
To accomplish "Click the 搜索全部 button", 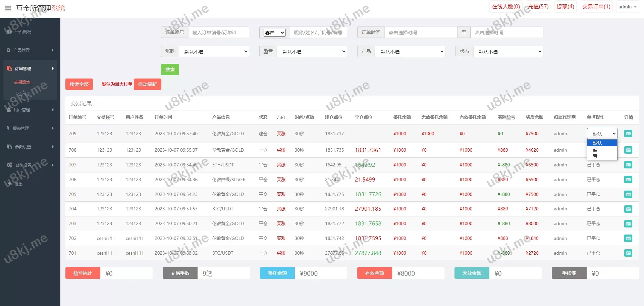I will click(79, 84).
